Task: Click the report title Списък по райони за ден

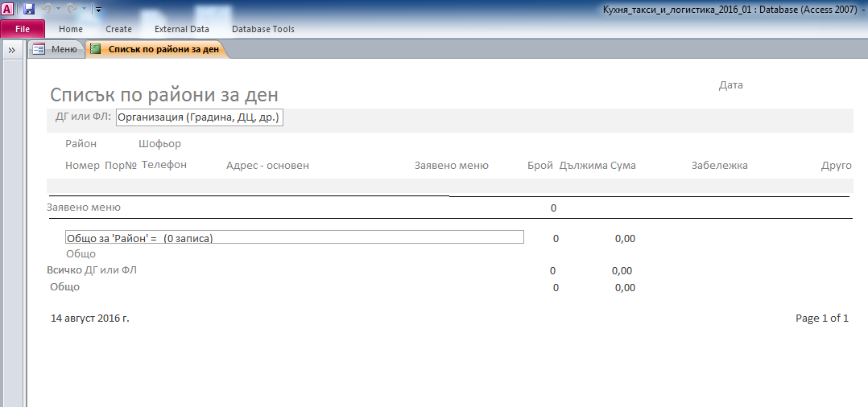Action: click(164, 95)
